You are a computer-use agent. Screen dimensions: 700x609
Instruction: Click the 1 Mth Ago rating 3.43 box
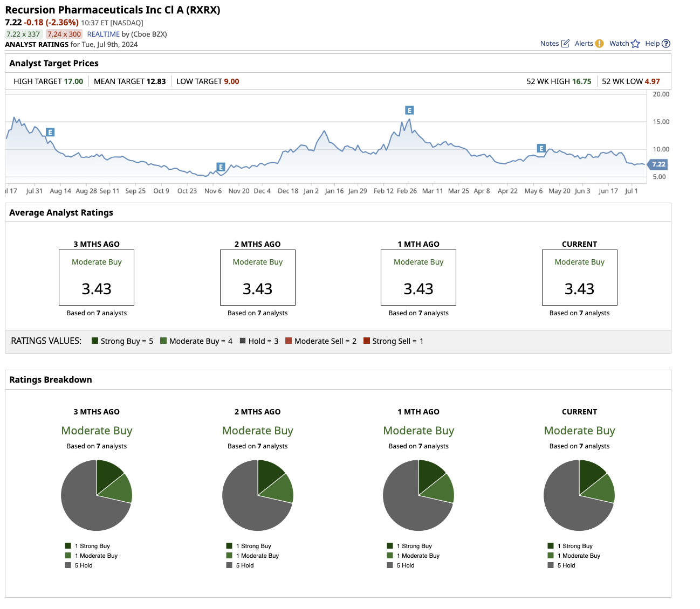tap(418, 278)
